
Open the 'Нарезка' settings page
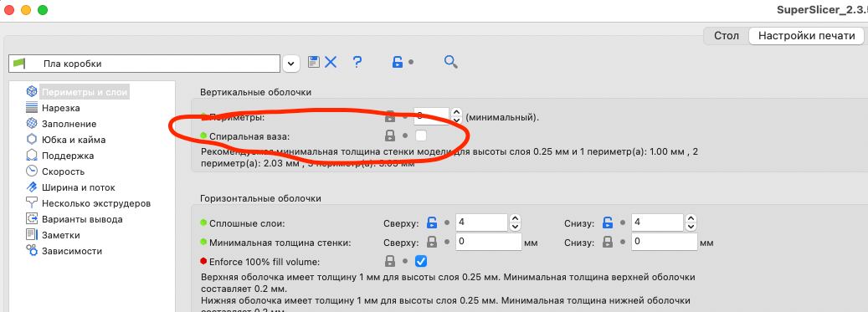pos(61,108)
